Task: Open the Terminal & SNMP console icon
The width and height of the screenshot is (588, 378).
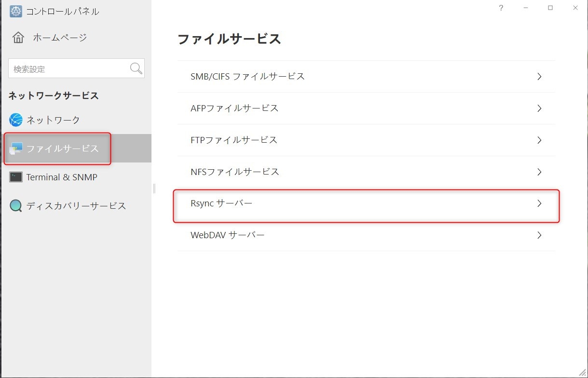Action: 16,177
